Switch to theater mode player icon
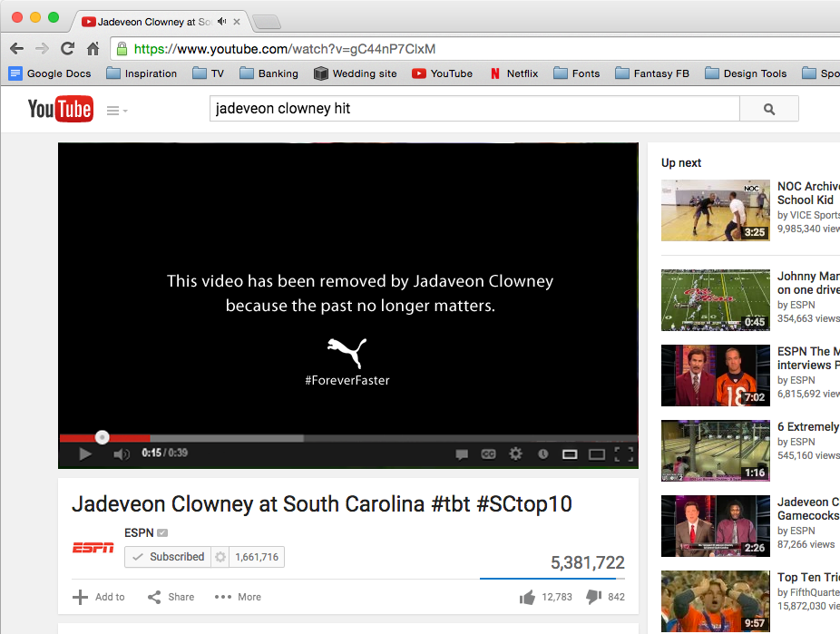The height and width of the screenshot is (634, 840). 596,454
